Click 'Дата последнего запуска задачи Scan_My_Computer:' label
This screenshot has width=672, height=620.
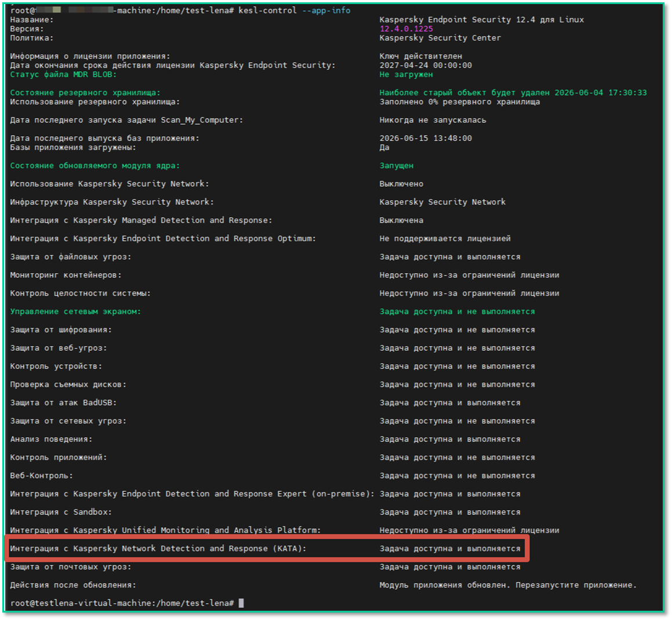tap(126, 120)
